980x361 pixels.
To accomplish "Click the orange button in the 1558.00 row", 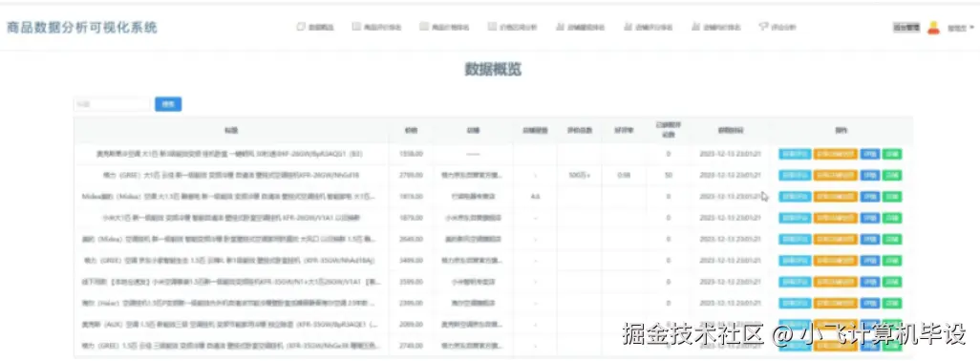I will coord(835,154).
